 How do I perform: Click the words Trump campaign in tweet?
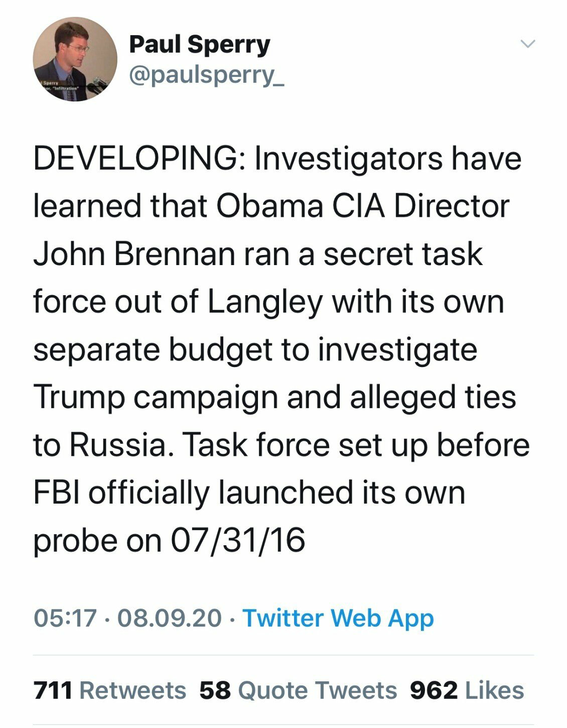tap(155, 398)
